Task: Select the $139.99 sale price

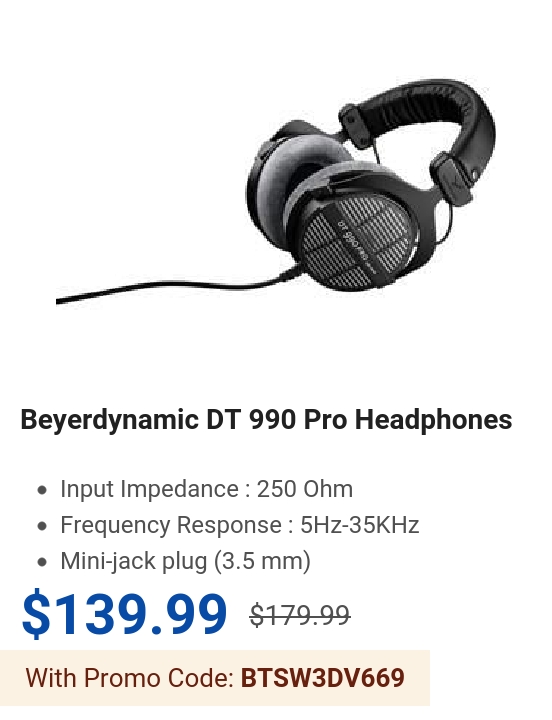Action: pos(124,614)
